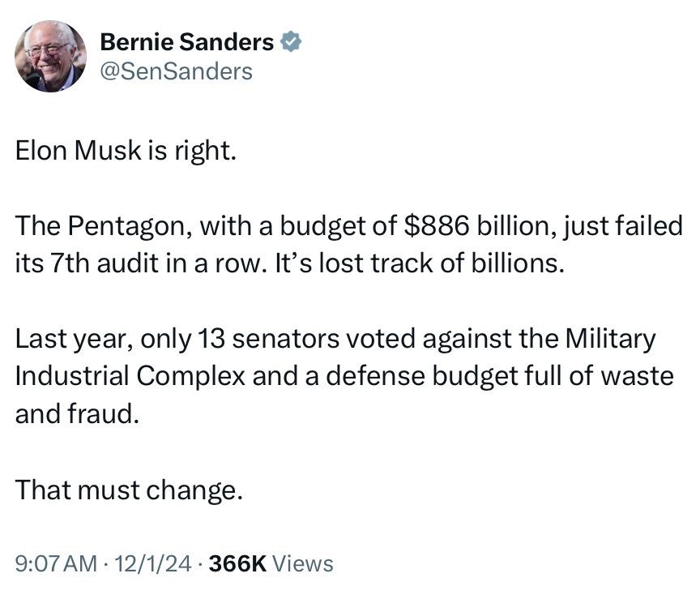Click the words "defense budget full of waste"
Image resolution: width=700 pixels, height=599 pixels.
(x=500, y=376)
